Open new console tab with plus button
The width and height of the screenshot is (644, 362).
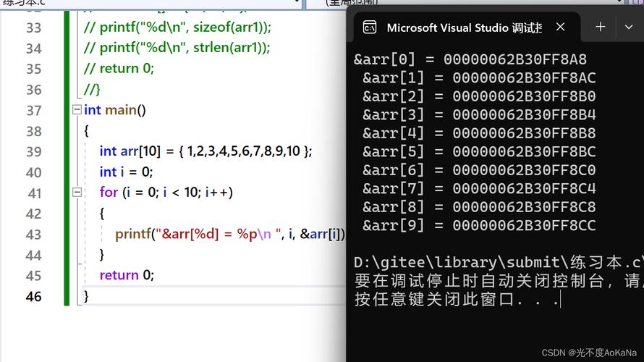(600, 27)
